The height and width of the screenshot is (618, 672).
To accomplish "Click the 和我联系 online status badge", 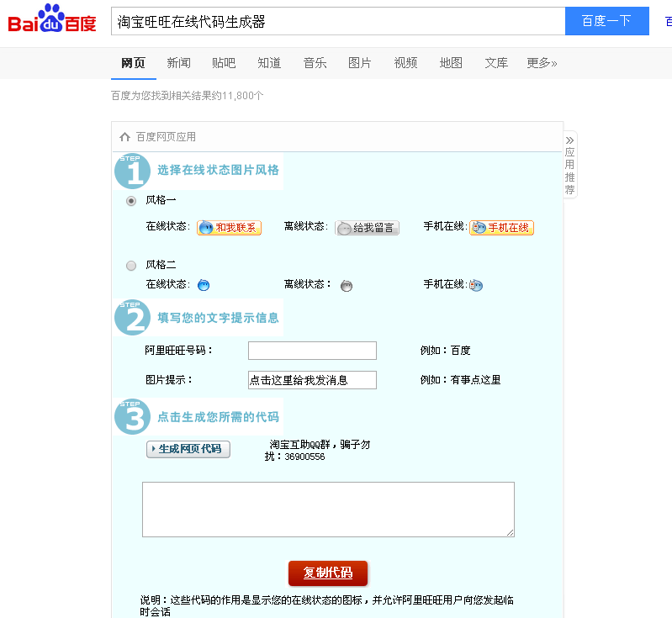I will [x=230, y=228].
